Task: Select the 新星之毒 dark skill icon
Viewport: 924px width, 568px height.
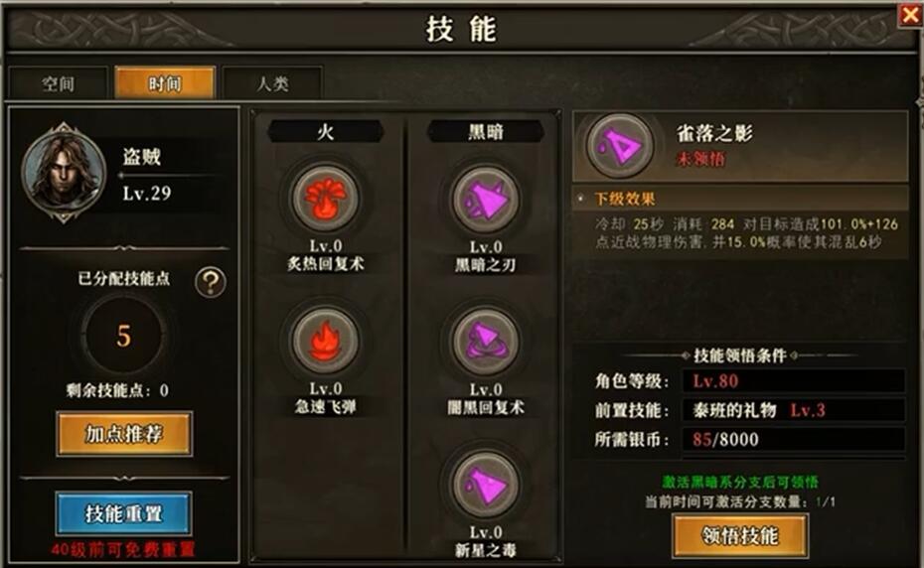Action: (x=486, y=485)
